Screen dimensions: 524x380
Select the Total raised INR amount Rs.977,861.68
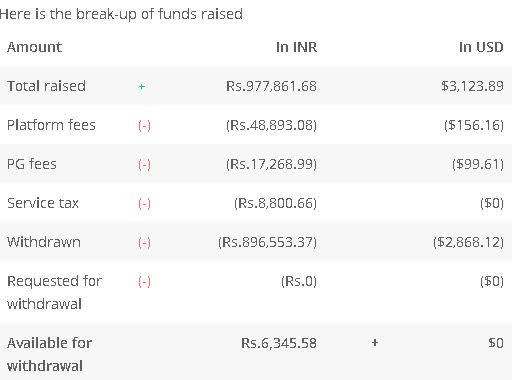(271, 86)
